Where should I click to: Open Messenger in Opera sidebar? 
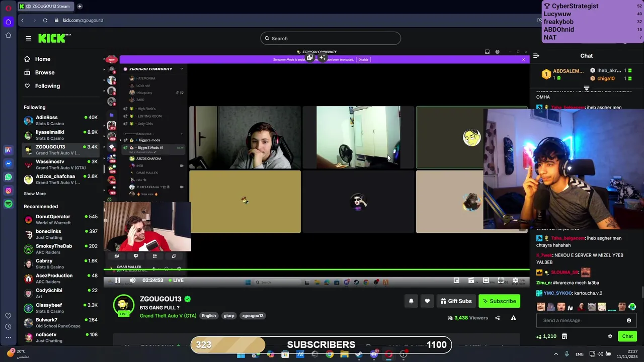pyautogui.click(x=8, y=163)
